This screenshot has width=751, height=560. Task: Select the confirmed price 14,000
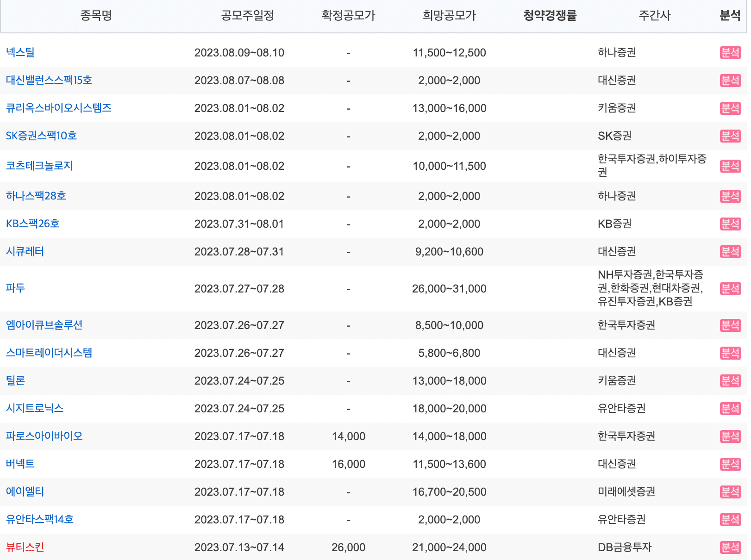[x=349, y=436]
